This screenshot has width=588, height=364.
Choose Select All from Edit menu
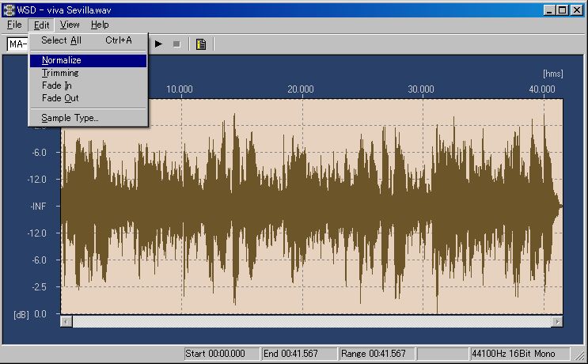[88, 40]
